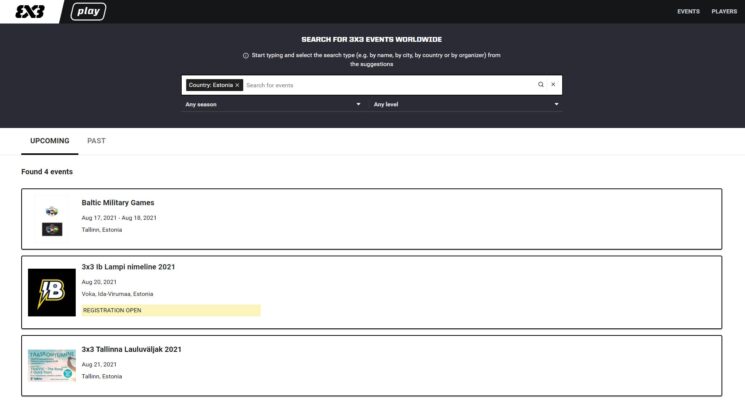Open Players in the top navigation
The width and height of the screenshot is (745, 400).
[724, 12]
